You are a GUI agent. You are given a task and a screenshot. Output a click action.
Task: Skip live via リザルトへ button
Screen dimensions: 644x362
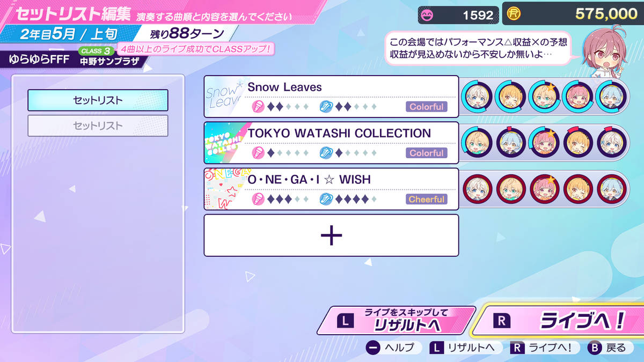pyautogui.click(x=396, y=321)
